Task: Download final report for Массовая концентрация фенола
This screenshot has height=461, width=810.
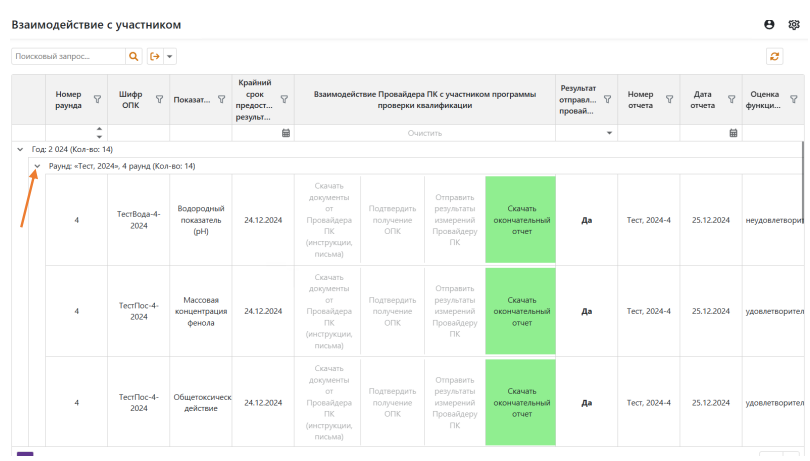Action: [x=521, y=311]
